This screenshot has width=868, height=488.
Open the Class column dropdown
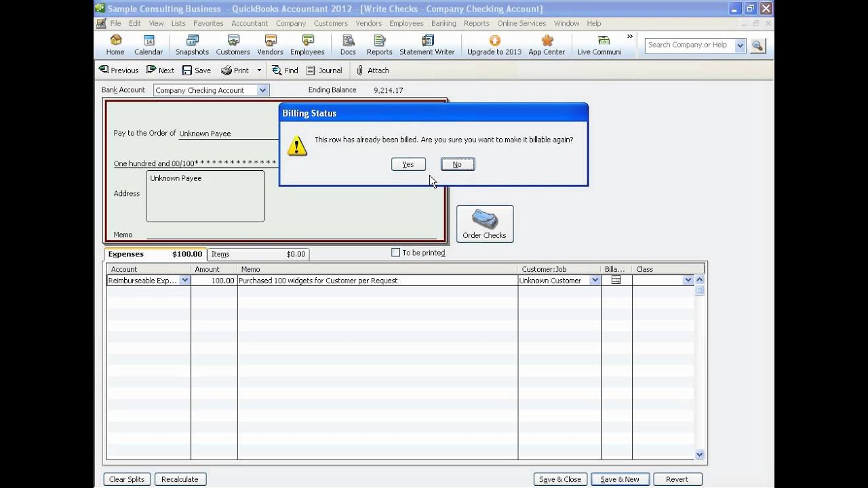coord(688,280)
